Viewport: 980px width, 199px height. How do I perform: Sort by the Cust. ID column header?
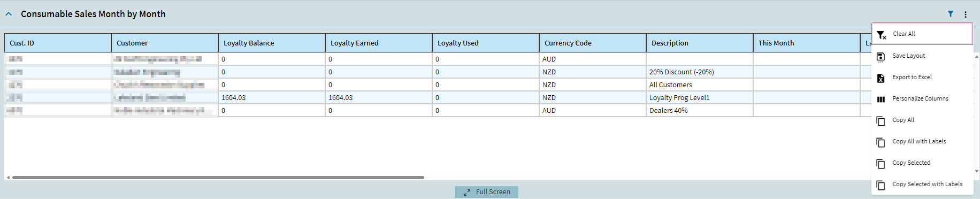(58, 43)
